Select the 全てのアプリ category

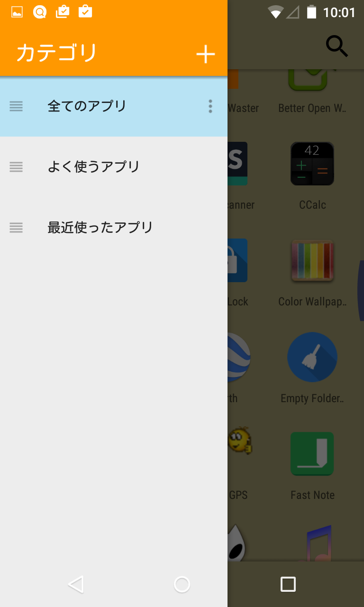114,106
